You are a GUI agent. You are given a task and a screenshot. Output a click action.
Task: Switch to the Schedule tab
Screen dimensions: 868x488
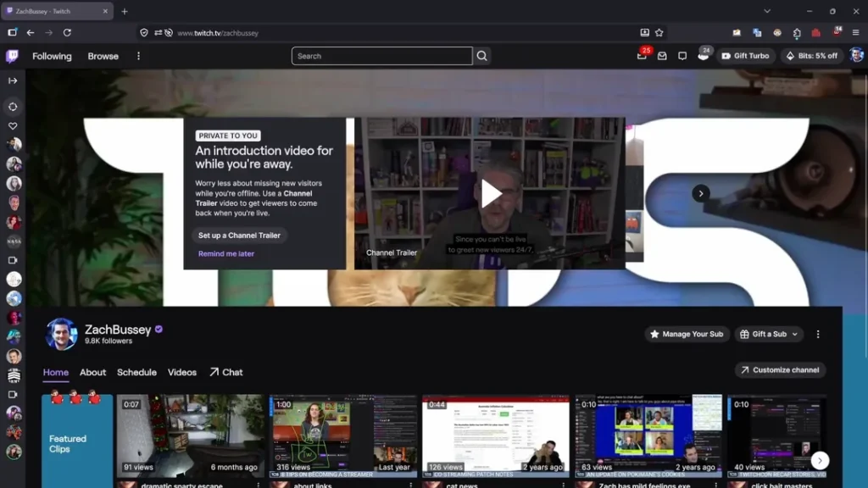click(136, 373)
